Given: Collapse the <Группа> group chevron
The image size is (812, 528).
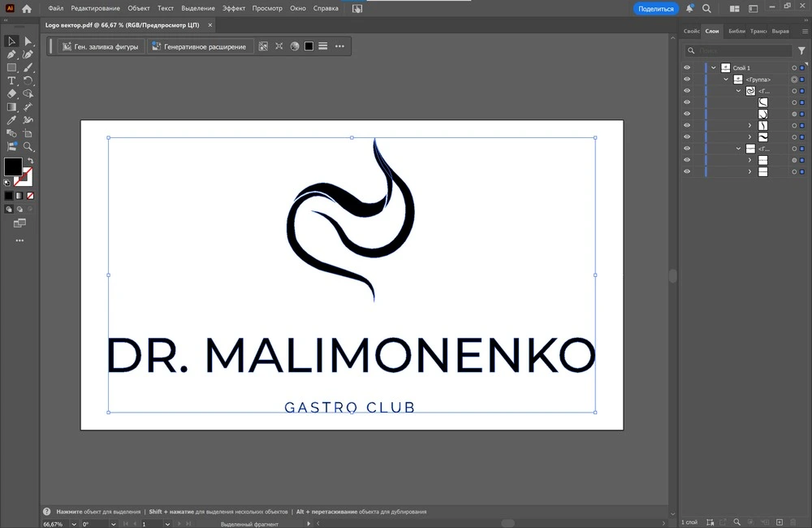Looking at the screenshot, I should (726, 80).
